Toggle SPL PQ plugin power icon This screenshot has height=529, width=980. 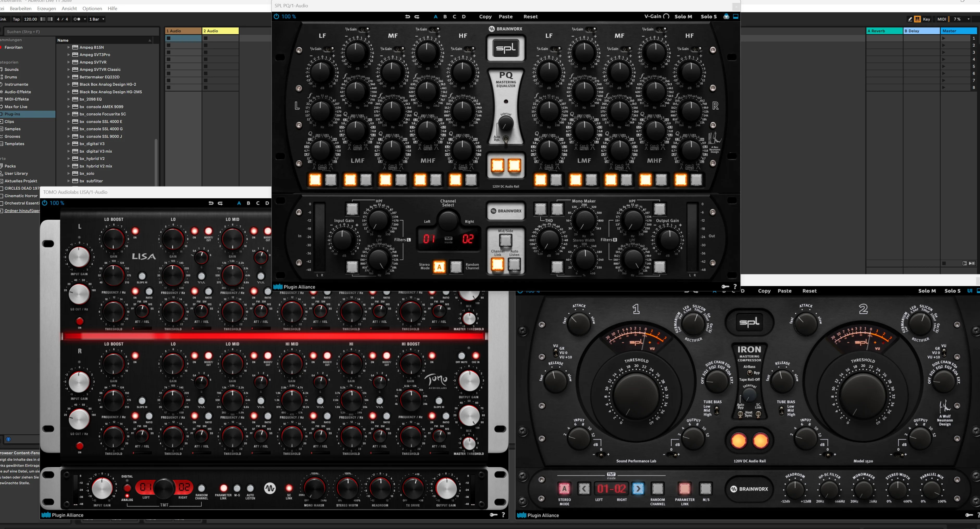click(x=277, y=16)
